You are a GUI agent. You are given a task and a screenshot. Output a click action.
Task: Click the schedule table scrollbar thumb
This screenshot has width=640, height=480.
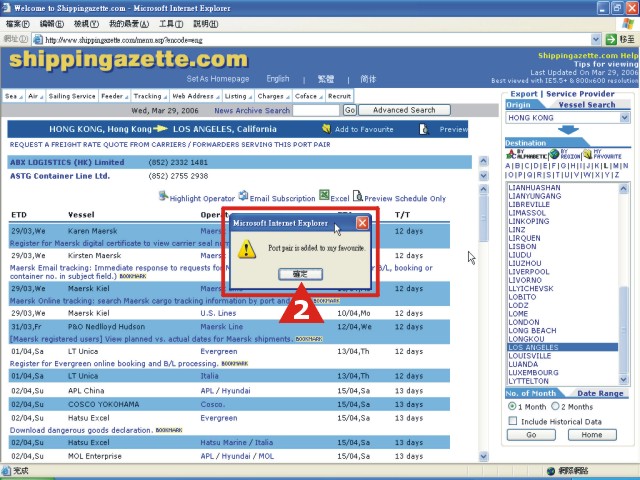tap(483, 218)
